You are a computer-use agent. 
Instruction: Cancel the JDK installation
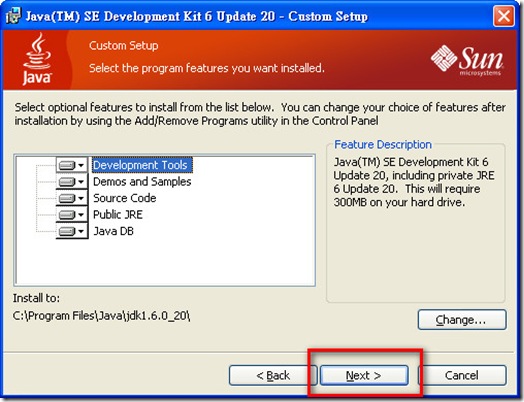click(462, 375)
